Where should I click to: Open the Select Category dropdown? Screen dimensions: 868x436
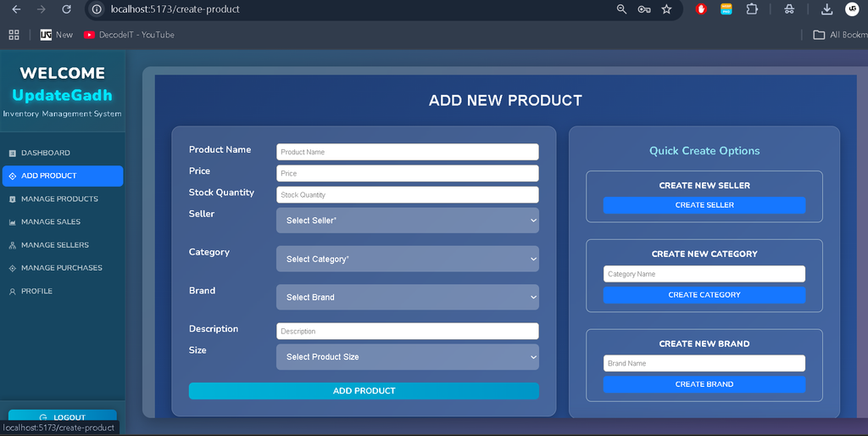pyautogui.click(x=408, y=259)
